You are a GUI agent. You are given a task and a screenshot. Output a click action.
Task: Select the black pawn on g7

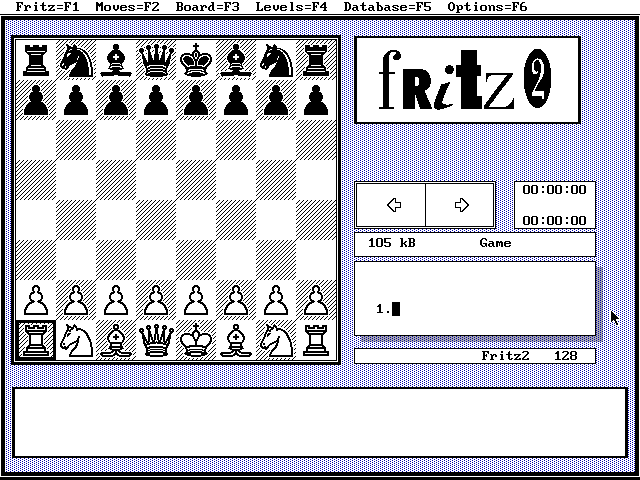(x=276, y=100)
